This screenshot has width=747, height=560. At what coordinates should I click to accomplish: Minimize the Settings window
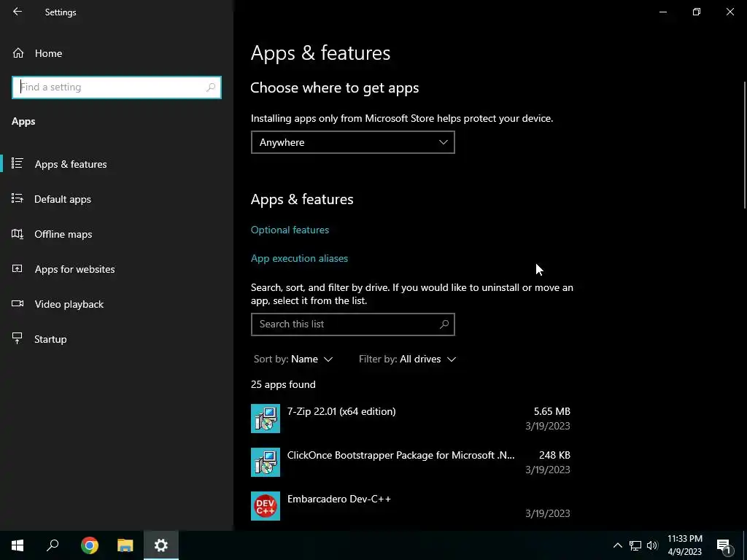coord(662,12)
